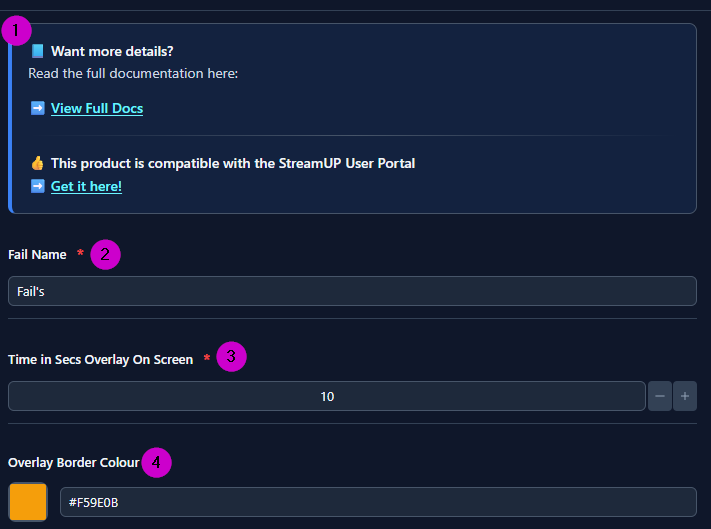Click the overlay time number field showing 10
Screen dimensions: 711x529
(327, 396)
